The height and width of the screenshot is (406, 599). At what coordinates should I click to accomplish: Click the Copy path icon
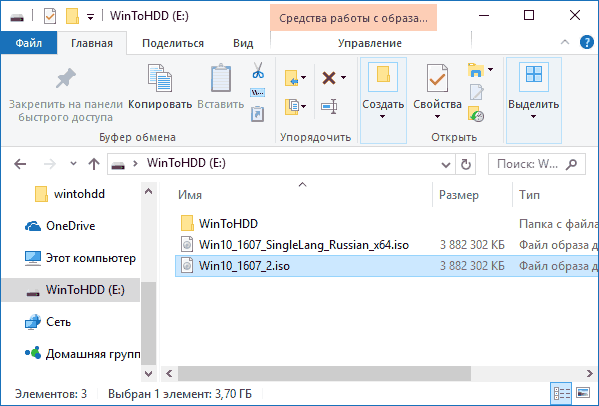(257, 92)
